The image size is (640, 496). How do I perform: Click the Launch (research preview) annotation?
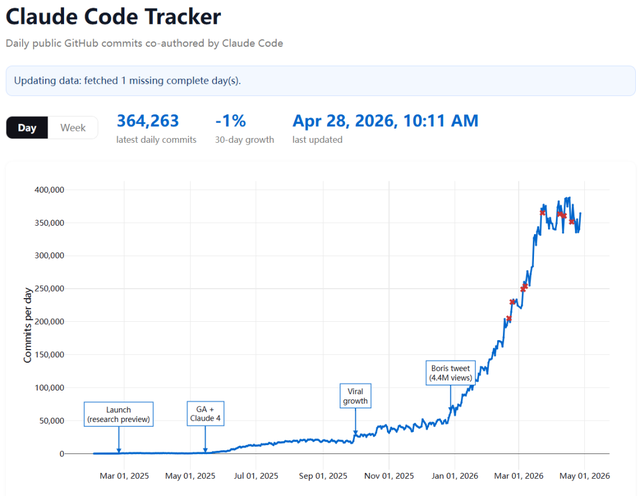[x=119, y=414]
